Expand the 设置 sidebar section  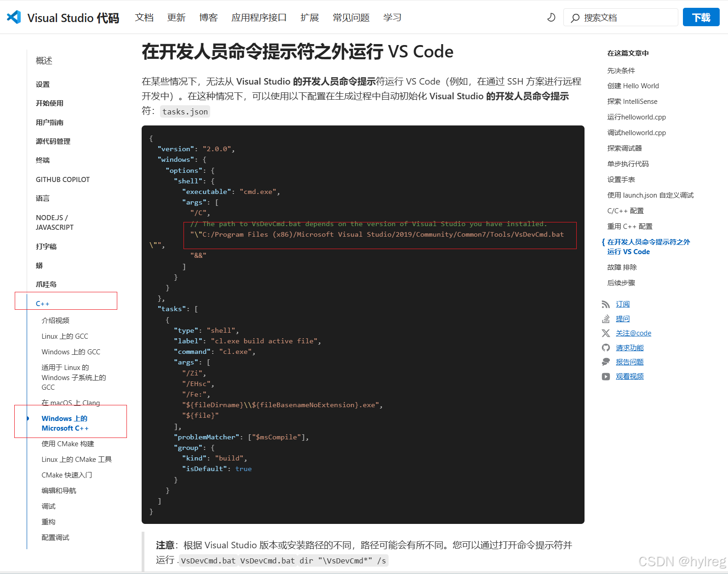(43, 85)
